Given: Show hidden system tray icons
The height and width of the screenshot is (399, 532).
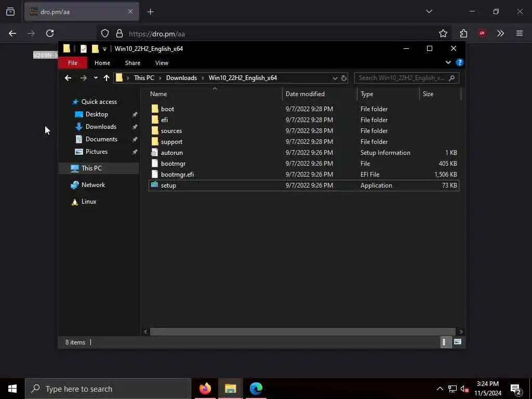Looking at the screenshot, I should click(x=440, y=389).
